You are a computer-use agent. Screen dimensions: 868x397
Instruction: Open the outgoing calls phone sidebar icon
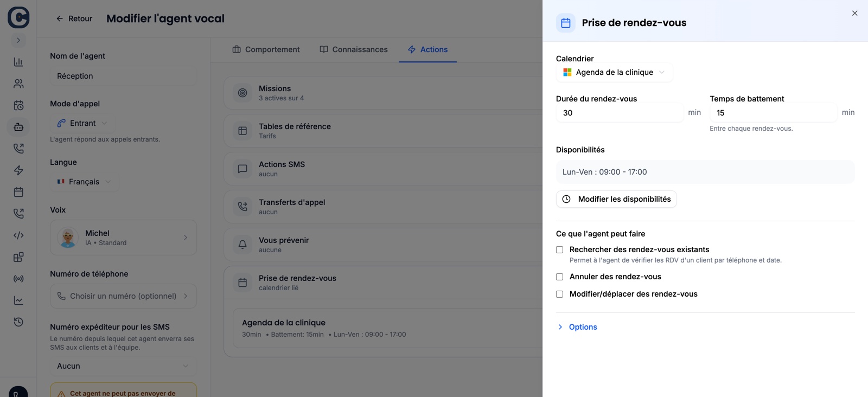tap(18, 214)
